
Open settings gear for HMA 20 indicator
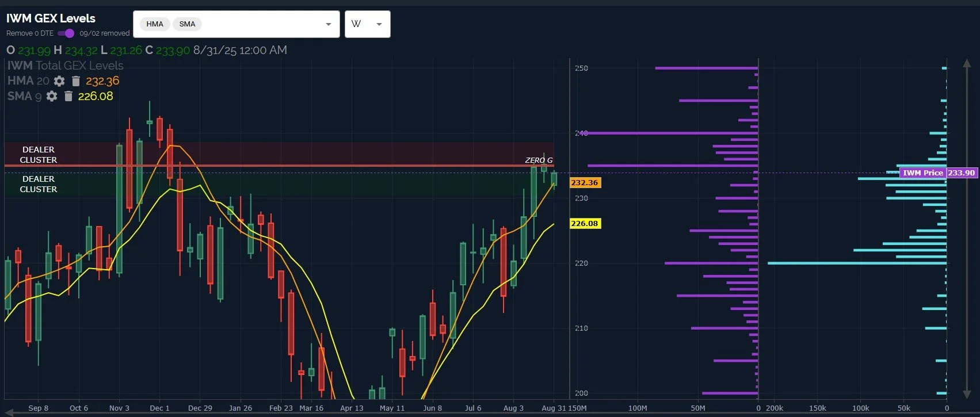pos(59,81)
